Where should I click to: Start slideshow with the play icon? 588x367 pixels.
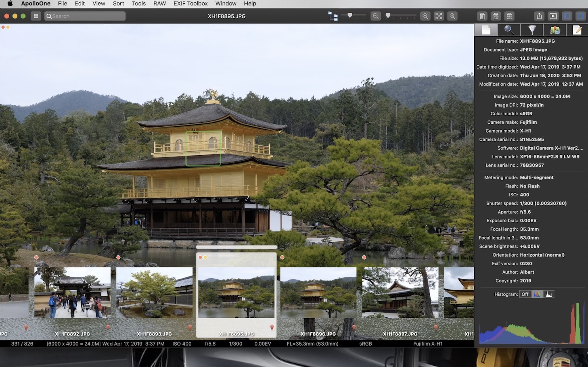tap(553, 16)
